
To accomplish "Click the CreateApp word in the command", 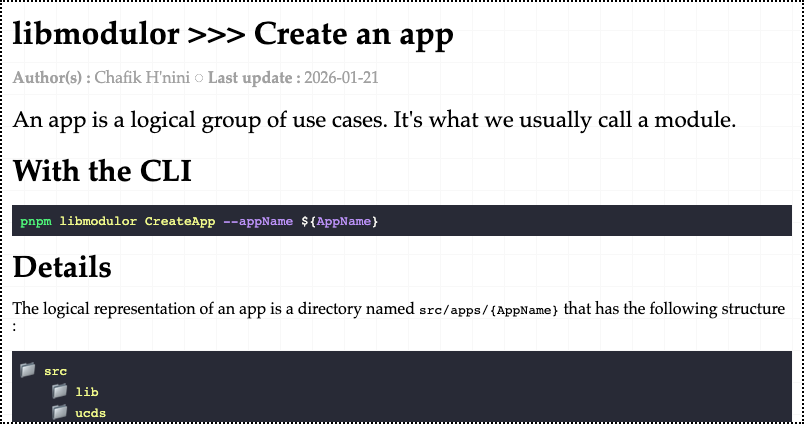I will tap(180, 221).
